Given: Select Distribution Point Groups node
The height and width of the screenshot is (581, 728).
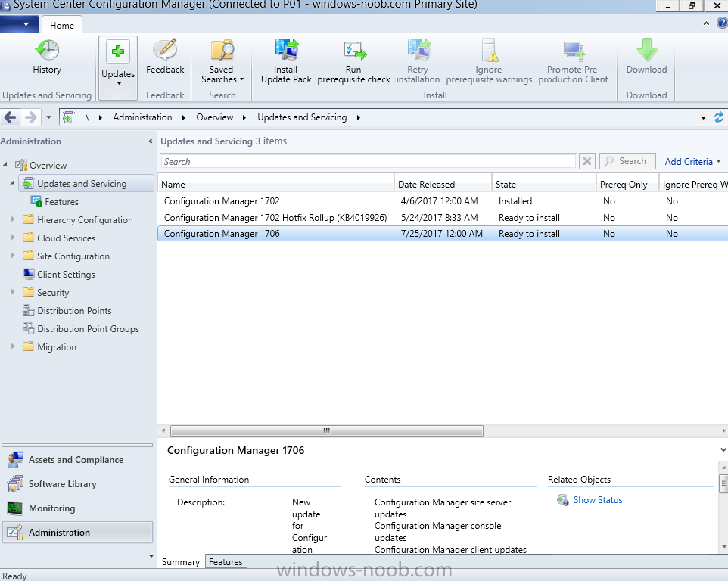Looking at the screenshot, I should pos(81,328).
